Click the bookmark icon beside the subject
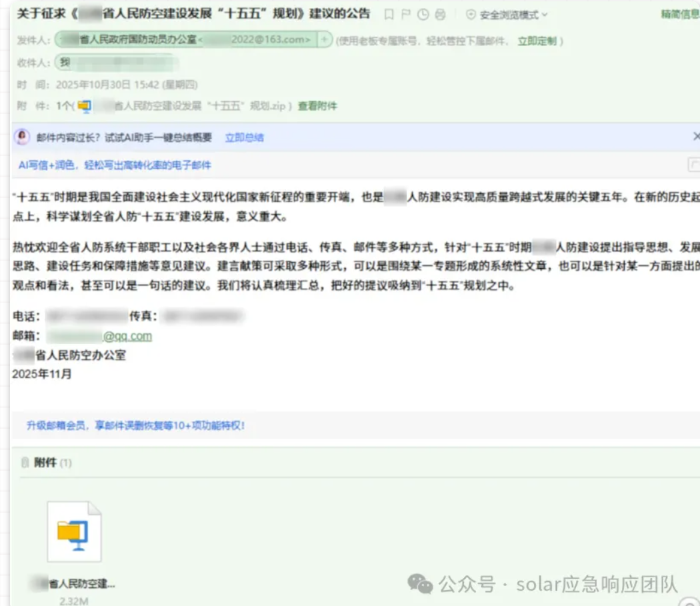Image resolution: width=700 pixels, height=606 pixels. (389, 14)
